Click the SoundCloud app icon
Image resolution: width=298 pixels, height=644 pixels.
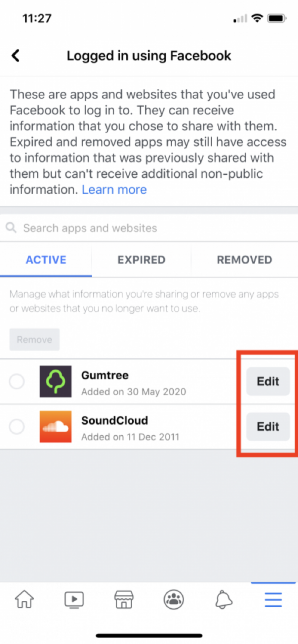coord(55,426)
